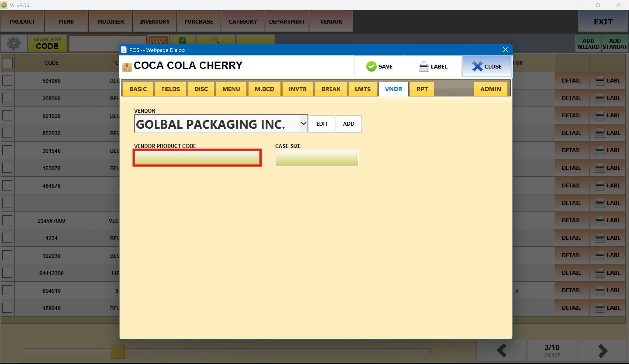Screen dimensions: 629x364
Task: Go to previous page with left arrow
Action: click(x=501, y=351)
